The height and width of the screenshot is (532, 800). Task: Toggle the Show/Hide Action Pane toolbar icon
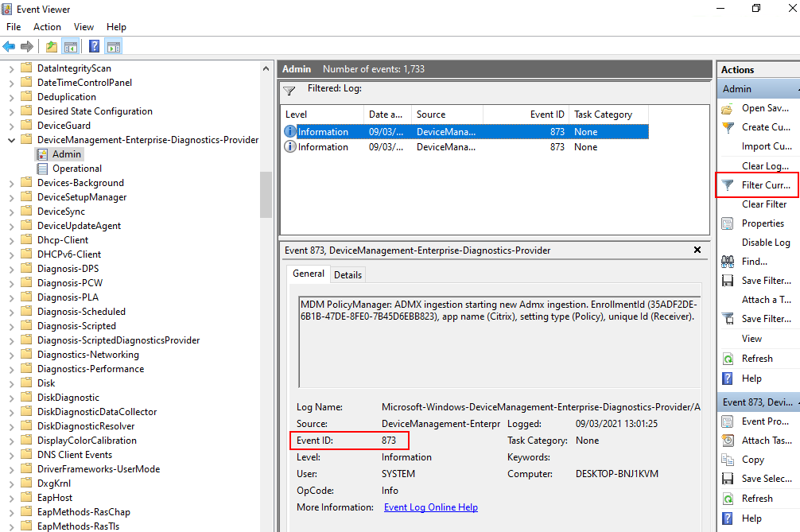(x=114, y=47)
